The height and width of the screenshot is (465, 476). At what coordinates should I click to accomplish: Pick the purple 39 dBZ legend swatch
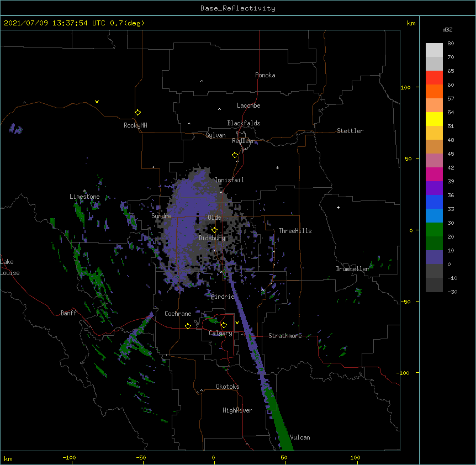click(x=434, y=188)
